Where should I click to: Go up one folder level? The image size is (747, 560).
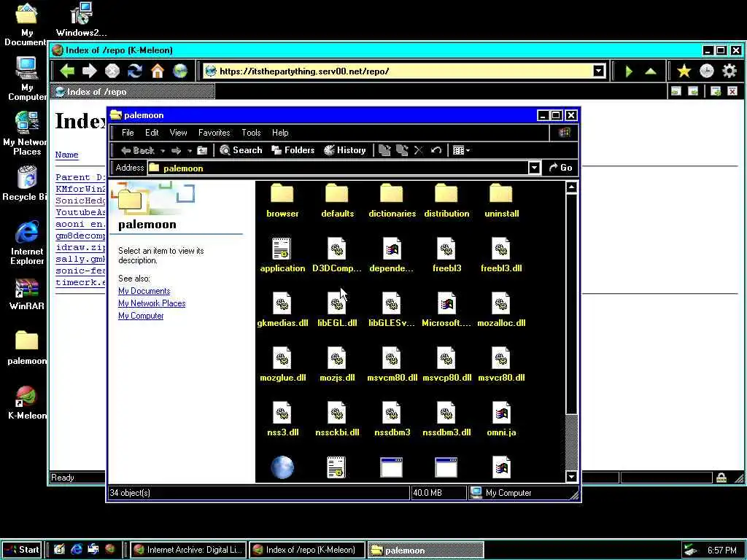[203, 150]
